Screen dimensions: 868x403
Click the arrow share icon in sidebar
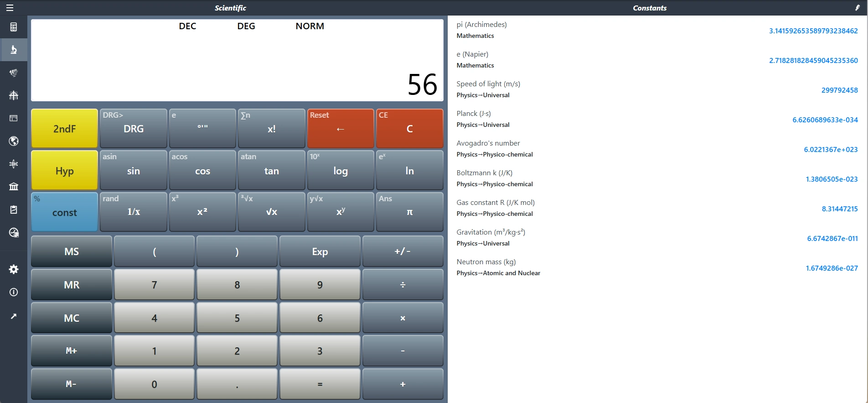(14, 316)
